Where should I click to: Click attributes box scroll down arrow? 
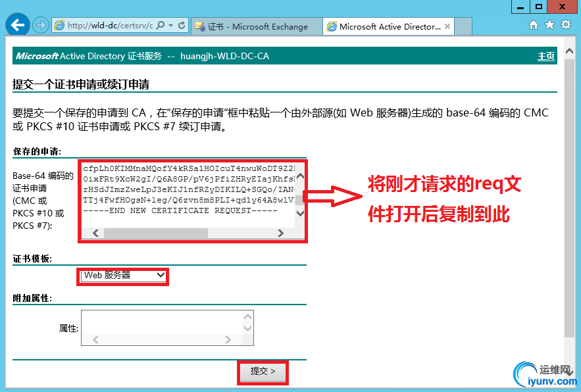247,328
